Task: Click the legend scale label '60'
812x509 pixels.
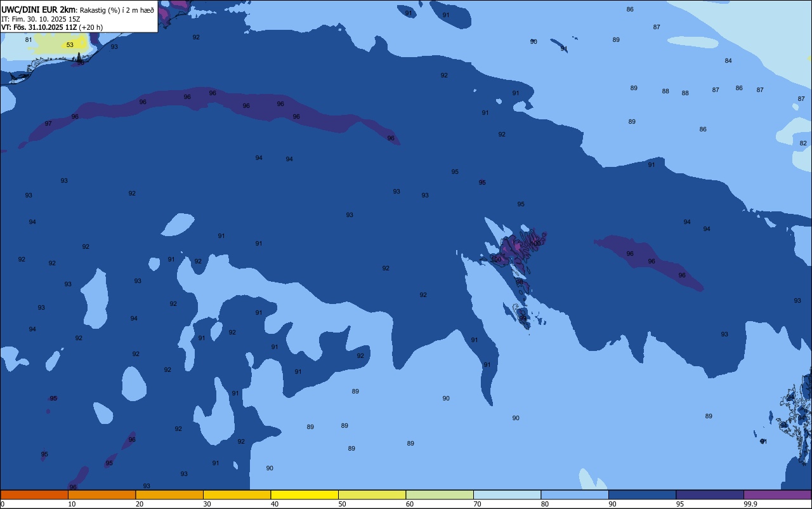Action: (x=409, y=504)
